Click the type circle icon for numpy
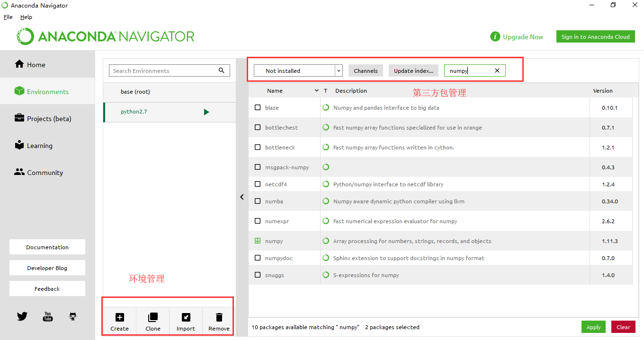644x340 pixels. [326, 241]
